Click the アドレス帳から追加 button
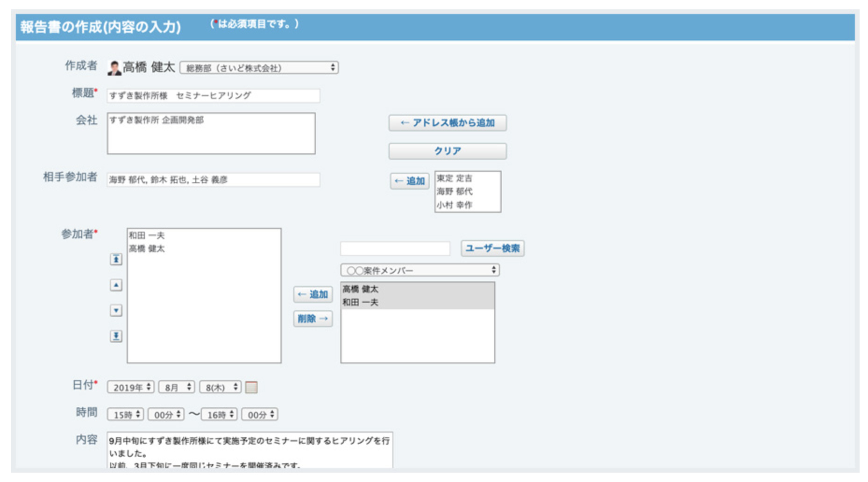 pyautogui.click(x=447, y=123)
